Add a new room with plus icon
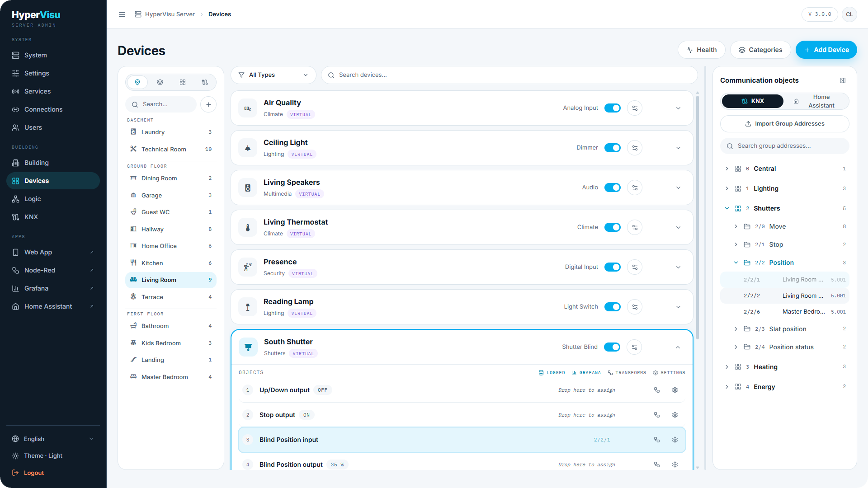This screenshot has height=488, width=868. click(208, 104)
